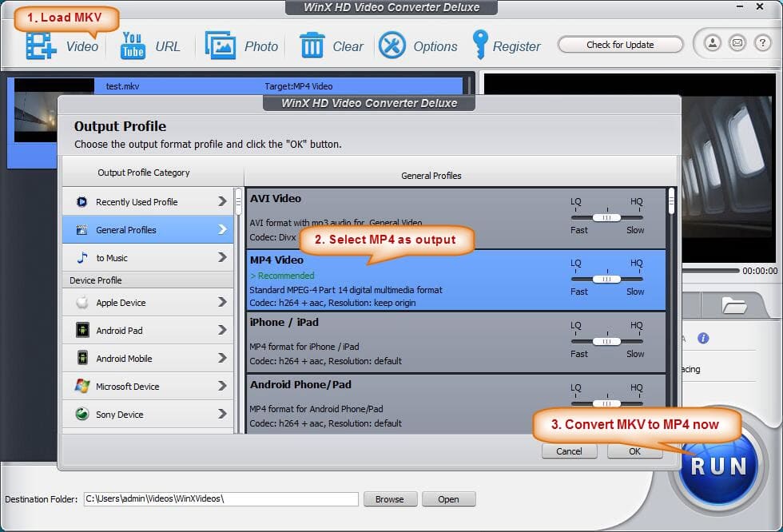Open the user account icon
The height and width of the screenshot is (532, 783).
click(x=713, y=43)
